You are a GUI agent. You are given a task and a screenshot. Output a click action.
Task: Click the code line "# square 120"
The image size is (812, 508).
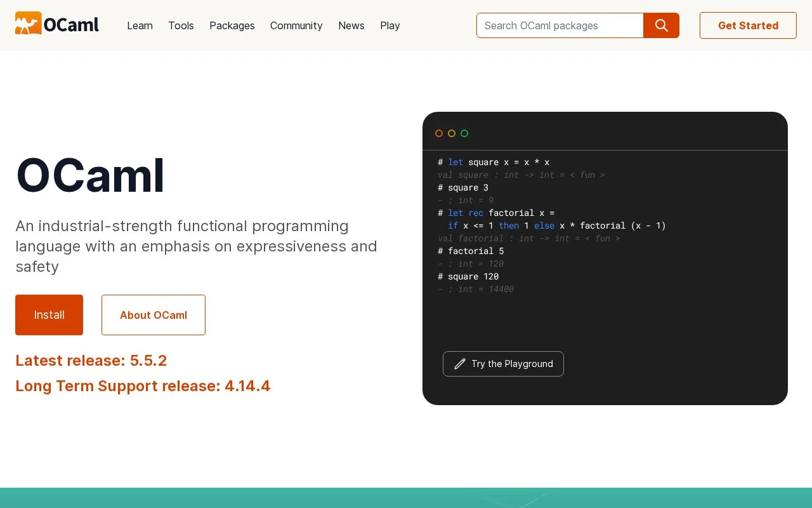468,276
